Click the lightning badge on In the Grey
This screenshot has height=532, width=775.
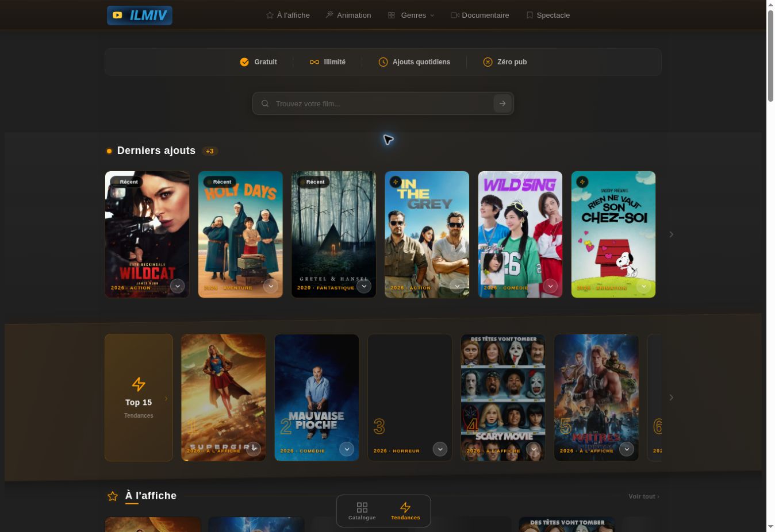pyautogui.click(x=396, y=182)
